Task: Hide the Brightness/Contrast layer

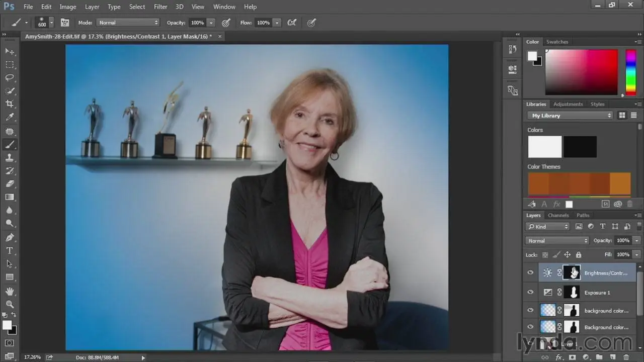Action: click(530, 273)
